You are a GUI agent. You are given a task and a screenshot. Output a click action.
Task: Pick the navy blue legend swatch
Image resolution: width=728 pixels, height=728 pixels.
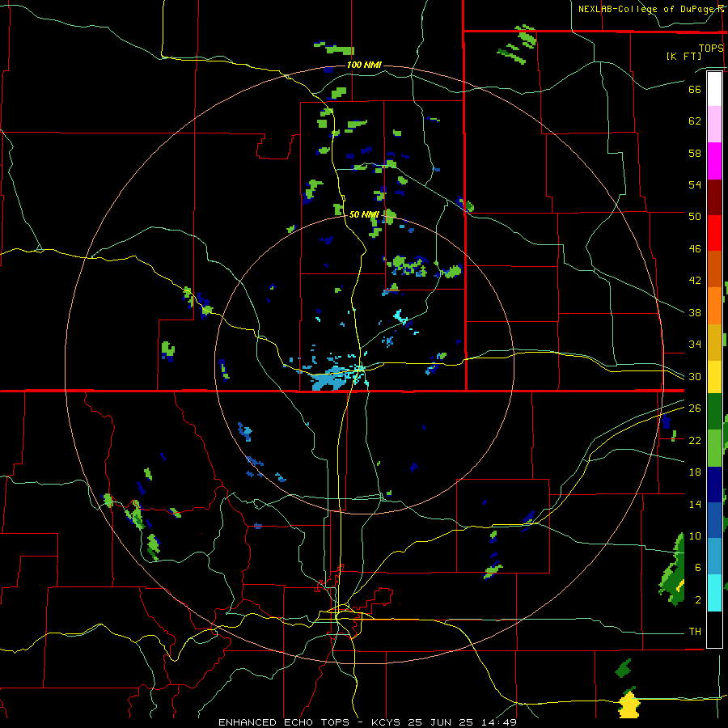714,485
